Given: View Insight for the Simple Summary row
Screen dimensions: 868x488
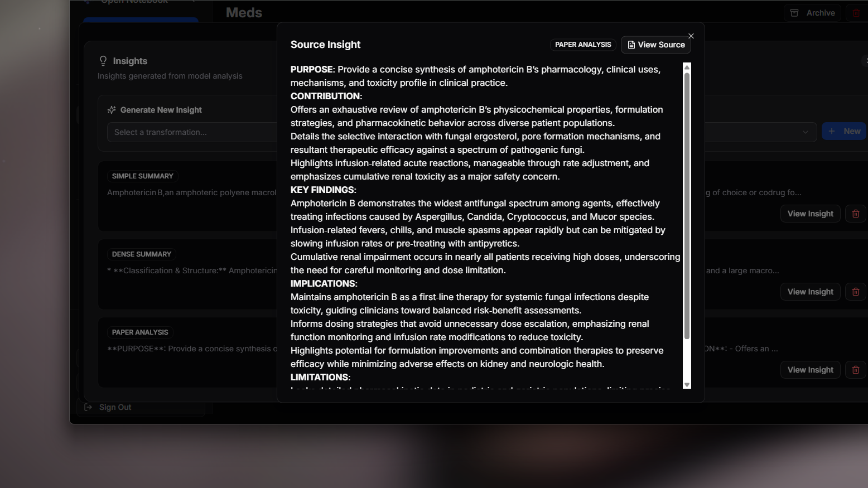Looking at the screenshot, I should (x=811, y=214).
